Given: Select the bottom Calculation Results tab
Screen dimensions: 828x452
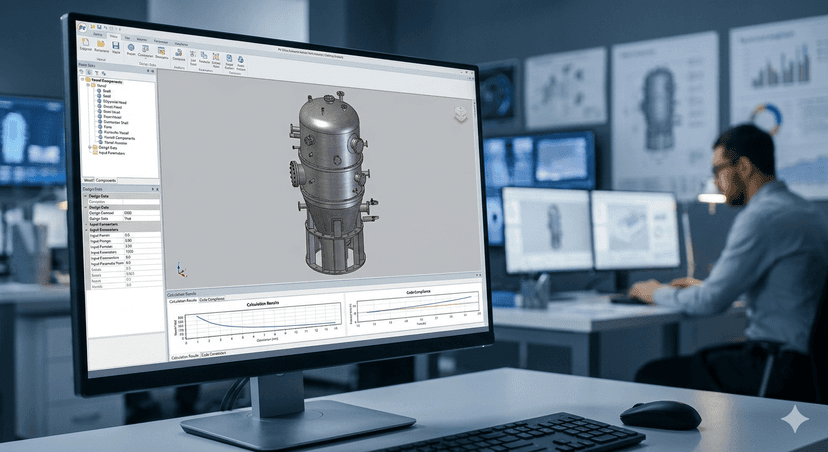Looking at the screenshot, I should point(185,356).
